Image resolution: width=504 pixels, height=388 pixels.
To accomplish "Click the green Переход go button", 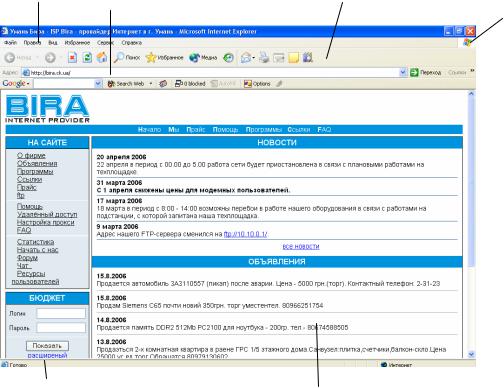I will click(426, 72).
